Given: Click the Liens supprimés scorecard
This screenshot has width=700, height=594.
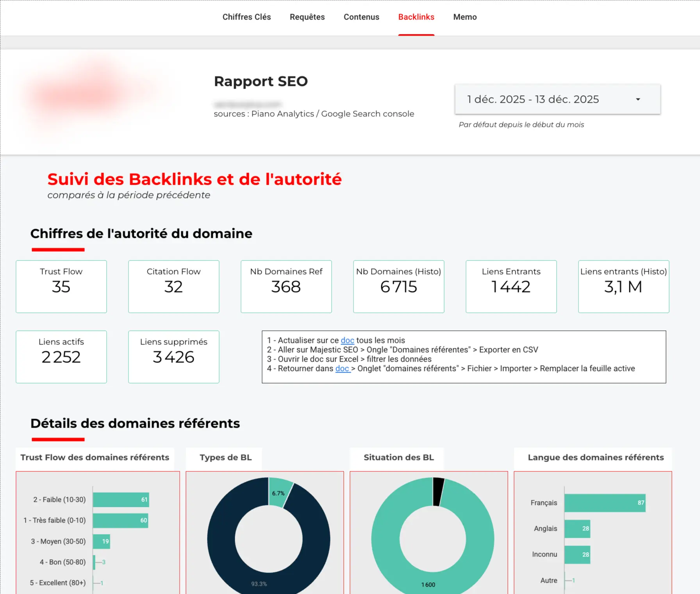Looking at the screenshot, I should click(174, 357).
